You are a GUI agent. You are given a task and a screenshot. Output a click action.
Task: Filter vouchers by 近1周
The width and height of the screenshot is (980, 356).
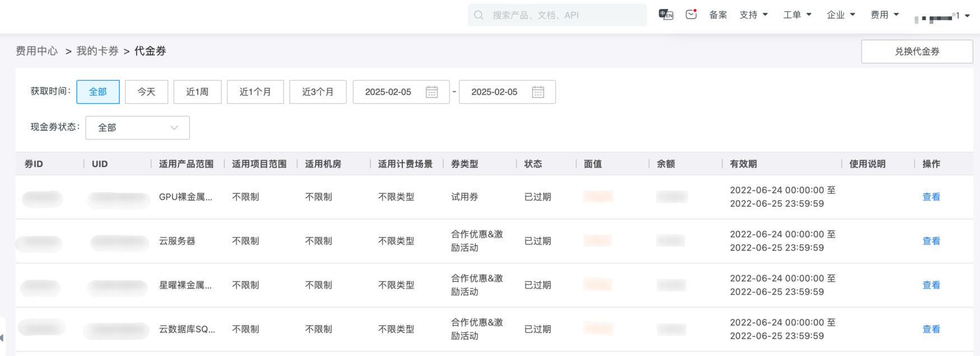click(x=197, y=92)
